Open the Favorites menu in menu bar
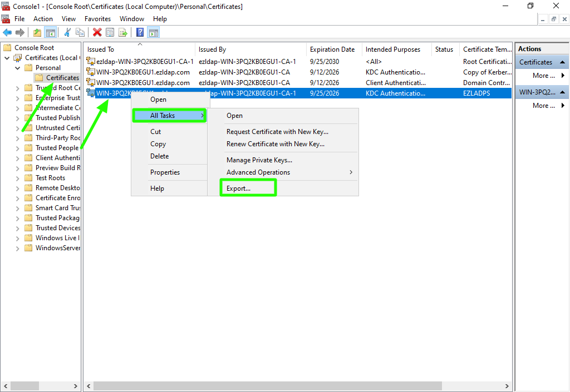This screenshot has width=570, height=392. (x=97, y=19)
